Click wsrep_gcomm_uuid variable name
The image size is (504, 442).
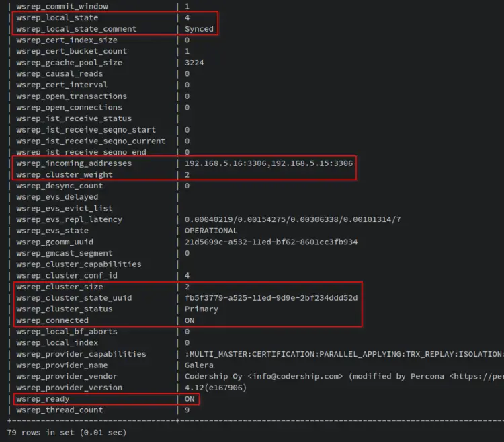[55, 242]
